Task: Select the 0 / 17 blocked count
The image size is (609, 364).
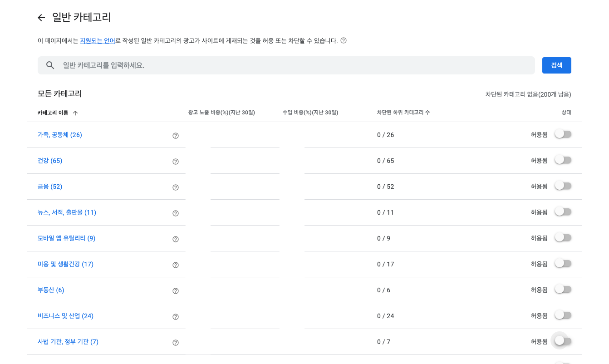Action: [386, 265]
